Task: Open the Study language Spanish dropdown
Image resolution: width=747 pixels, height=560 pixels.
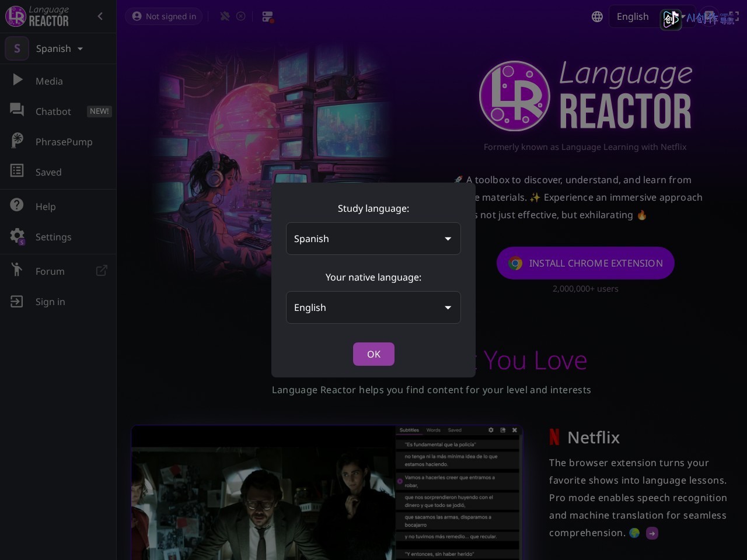Action: (x=373, y=239)
